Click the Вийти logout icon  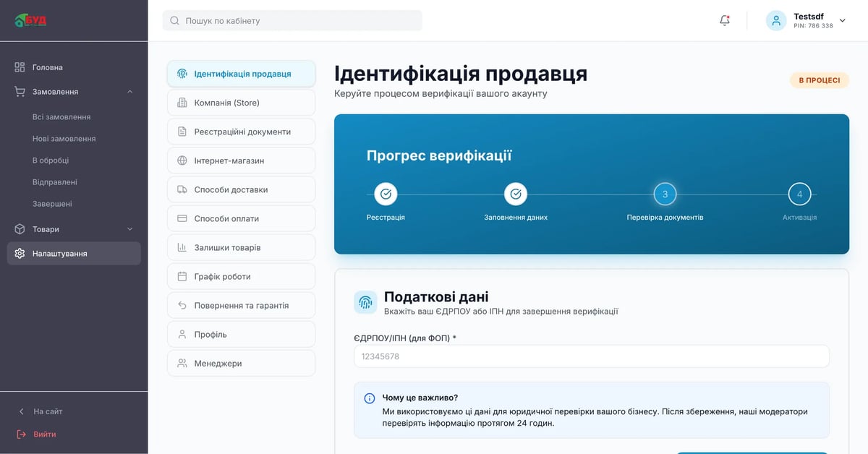[x=21, y=434]
